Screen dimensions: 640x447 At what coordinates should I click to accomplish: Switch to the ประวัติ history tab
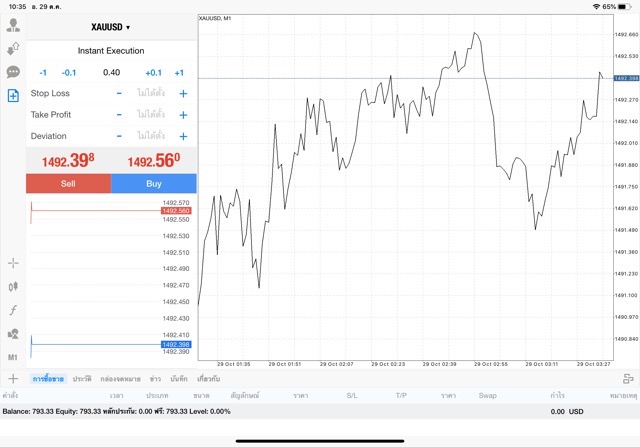pyautogui.click(x=82, y=379)
